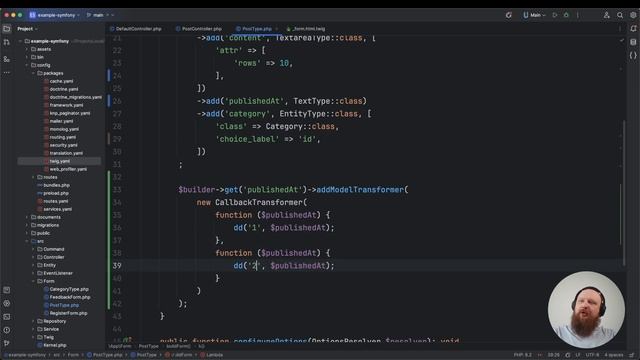Show more tool windows ellipsis

(x=7, y=73)
